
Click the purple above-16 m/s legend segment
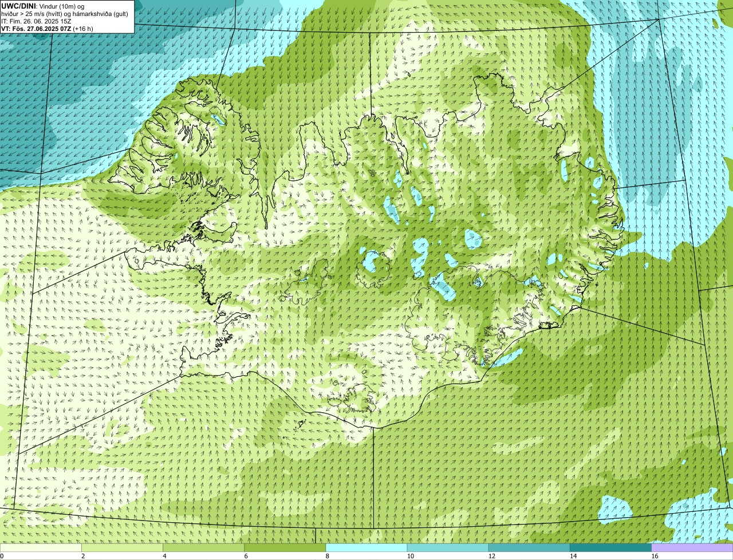coord(692,547)
